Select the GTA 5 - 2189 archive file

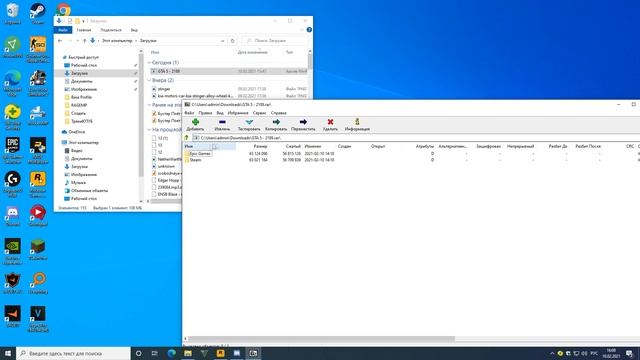(229, 71)
